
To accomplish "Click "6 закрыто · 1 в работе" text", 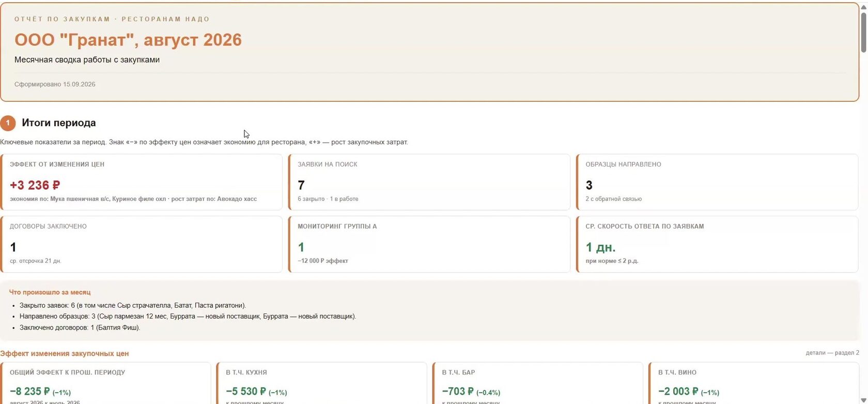I will pos(328,199).
